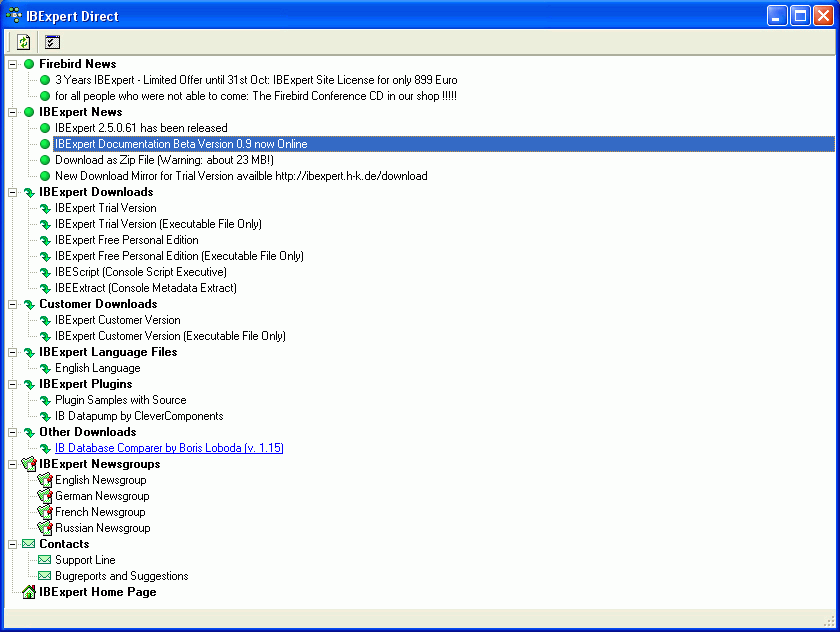
Task: Collapse the IBExpert News node
Action: tap(13, 112)
